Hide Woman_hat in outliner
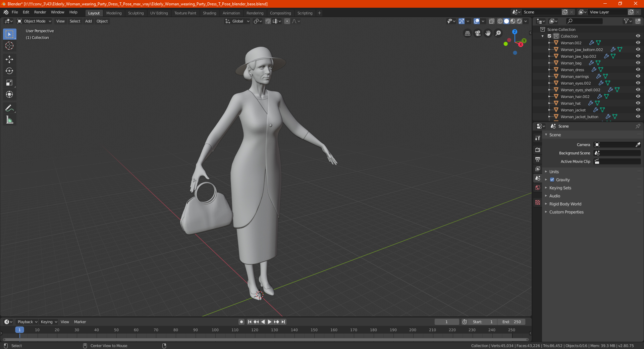The height and width of the screenshot is (349, 644). point(638,103)
